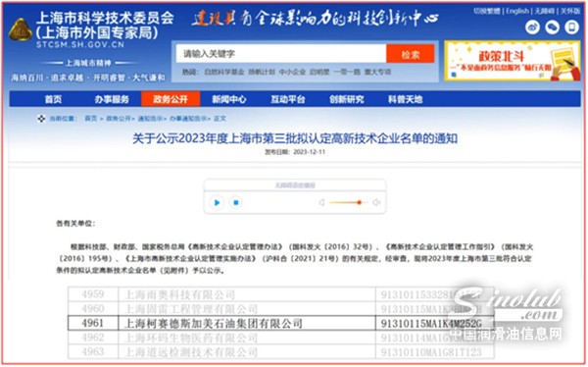Switch site language to English
This screenshot has height=367, width=588.
click(517, 11)
